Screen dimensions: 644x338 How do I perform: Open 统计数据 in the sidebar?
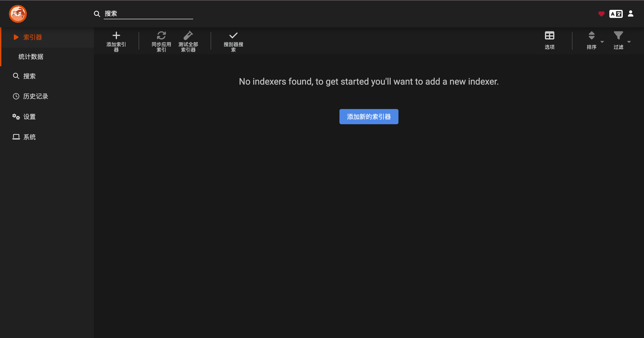(31, 57)
